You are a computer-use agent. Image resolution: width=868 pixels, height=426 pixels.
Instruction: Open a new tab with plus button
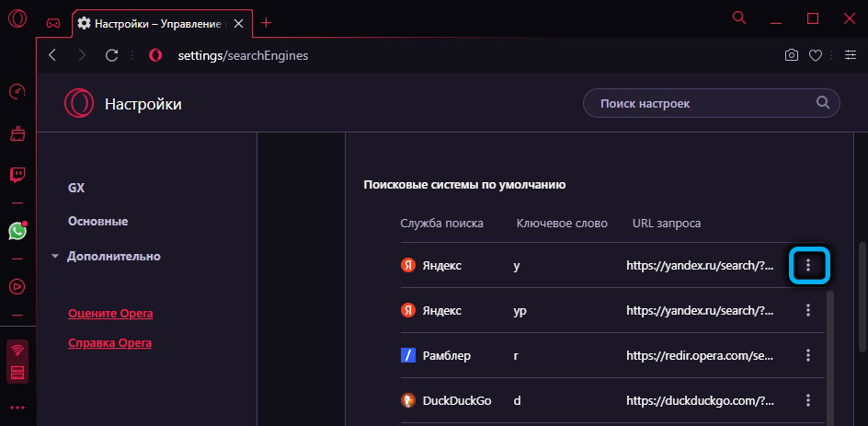point(267,21)
